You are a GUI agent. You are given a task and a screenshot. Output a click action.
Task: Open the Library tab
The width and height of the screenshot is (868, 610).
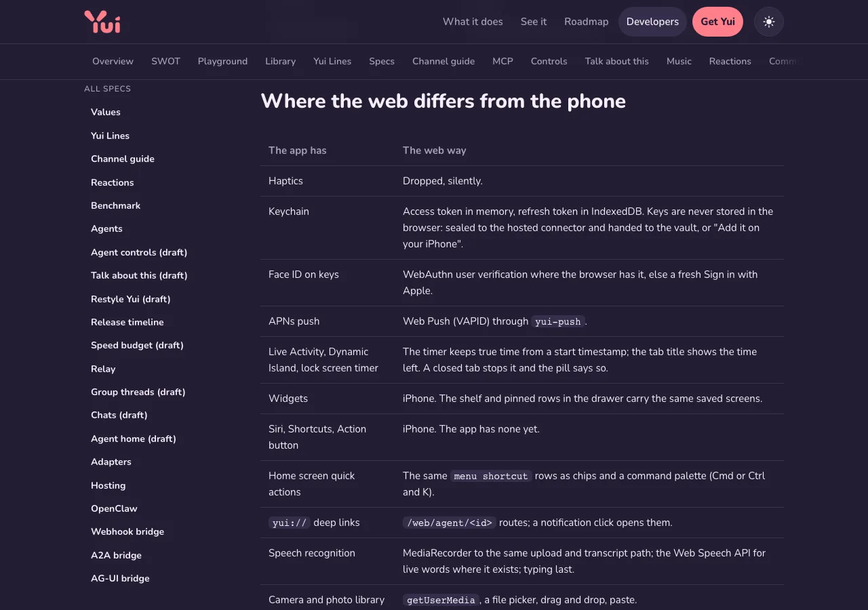click(x=280, y=61)
